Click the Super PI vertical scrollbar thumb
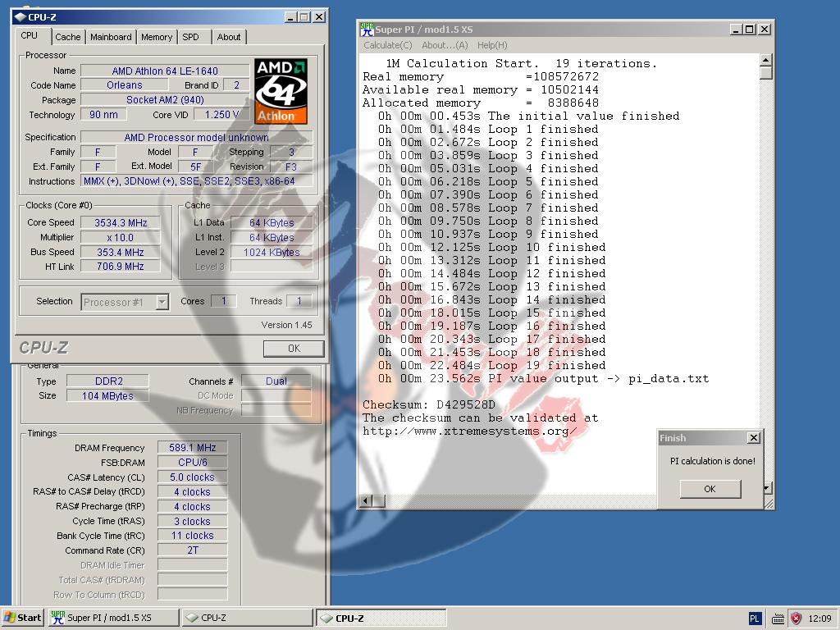This screenshot has height=630, width=840. pyautogui.click(x=766, y=73)
